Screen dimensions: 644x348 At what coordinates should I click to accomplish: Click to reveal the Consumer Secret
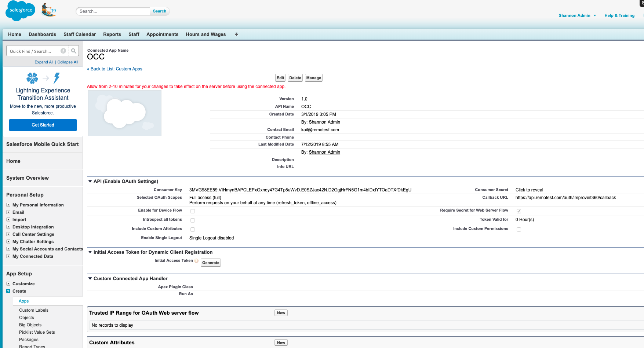(529, 190)
